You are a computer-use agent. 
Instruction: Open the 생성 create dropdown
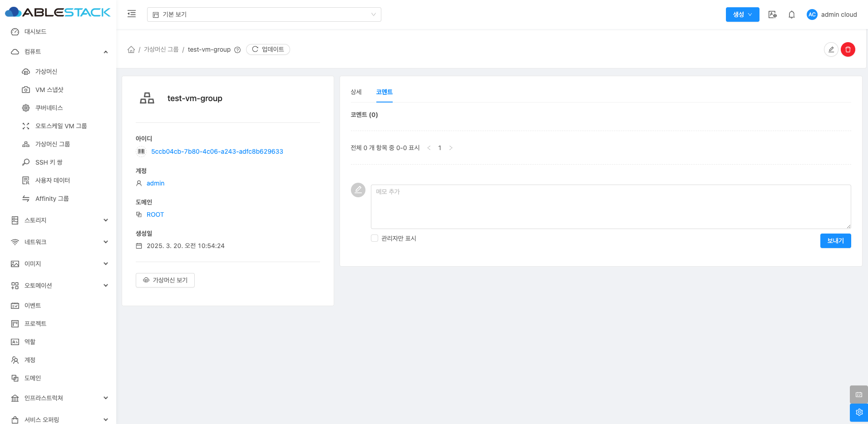[742, 15]
